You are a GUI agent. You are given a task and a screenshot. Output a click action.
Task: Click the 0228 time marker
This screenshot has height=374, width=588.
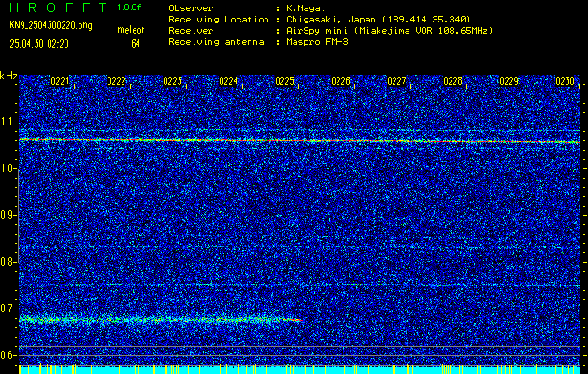[453, 81]
